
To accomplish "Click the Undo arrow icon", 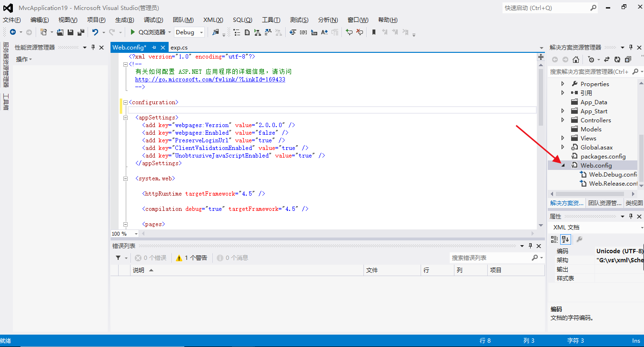I will pos(95,32).
